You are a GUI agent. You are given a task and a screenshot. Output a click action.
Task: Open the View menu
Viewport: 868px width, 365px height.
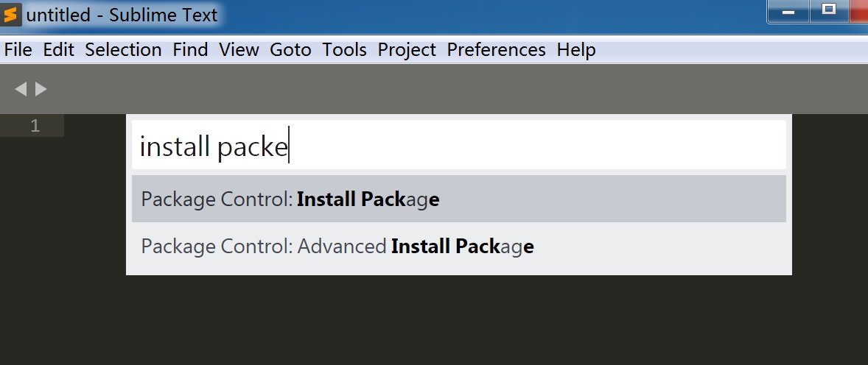coord(239,50)
